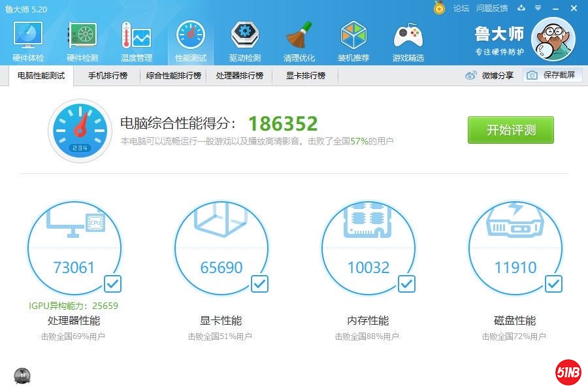Image resolution: width=588 pixels, height=392 pixels.
Task: Disable the 磁盘性能 test checkbox
Action: 553,284
